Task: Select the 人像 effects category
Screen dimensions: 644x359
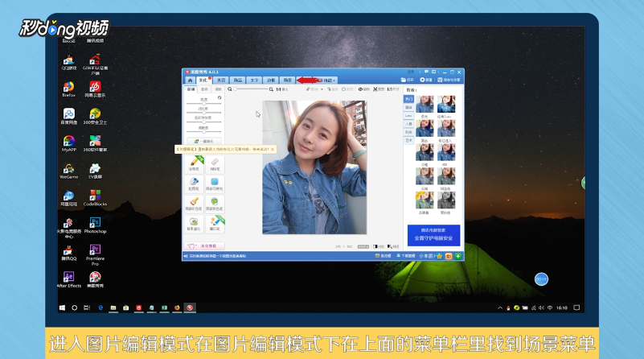Action: [408, 124]
